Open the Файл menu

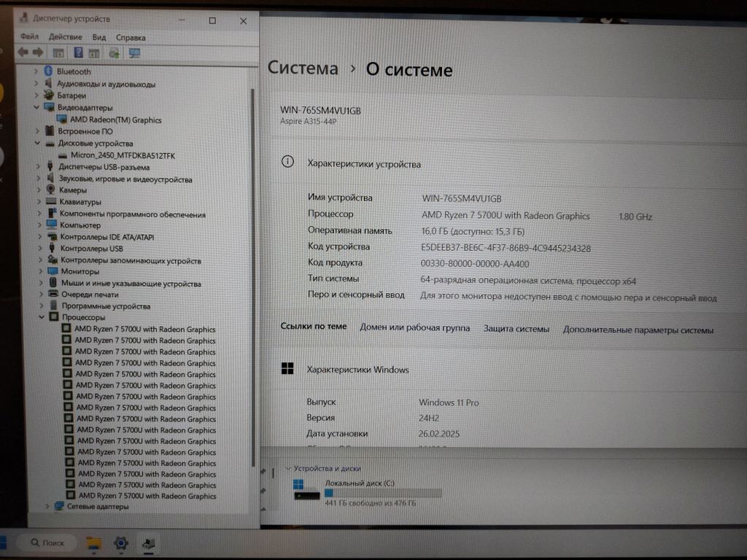29,36
